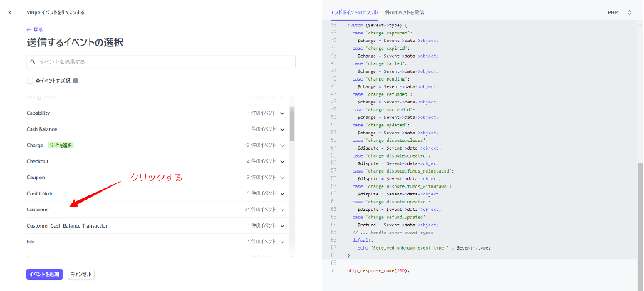Open the Checkout events chevron

[x=283, y=161]
